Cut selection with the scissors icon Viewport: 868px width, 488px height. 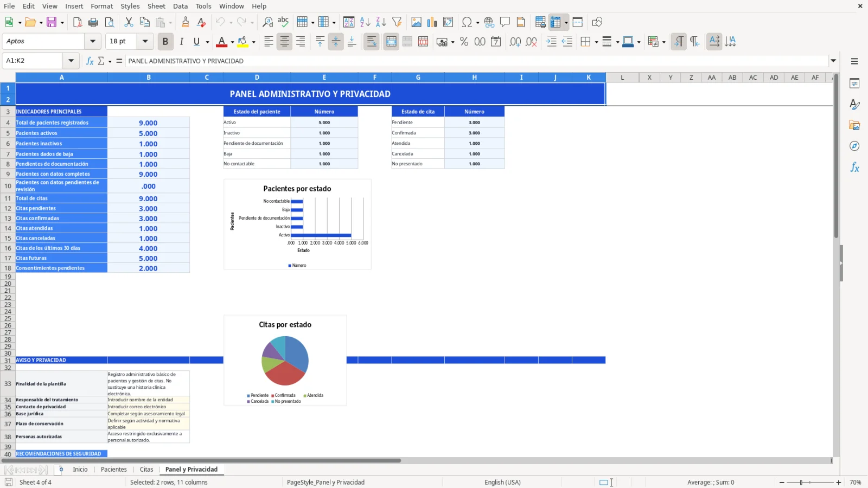point(129,22)
